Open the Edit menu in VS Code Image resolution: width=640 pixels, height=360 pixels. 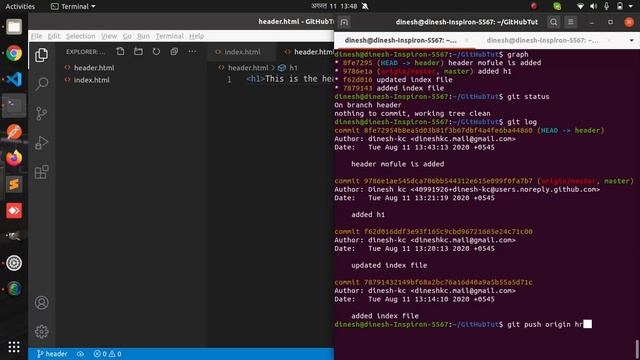[53, 36]
